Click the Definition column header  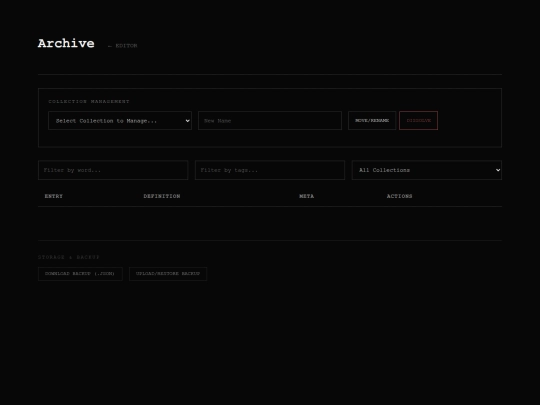162,196
